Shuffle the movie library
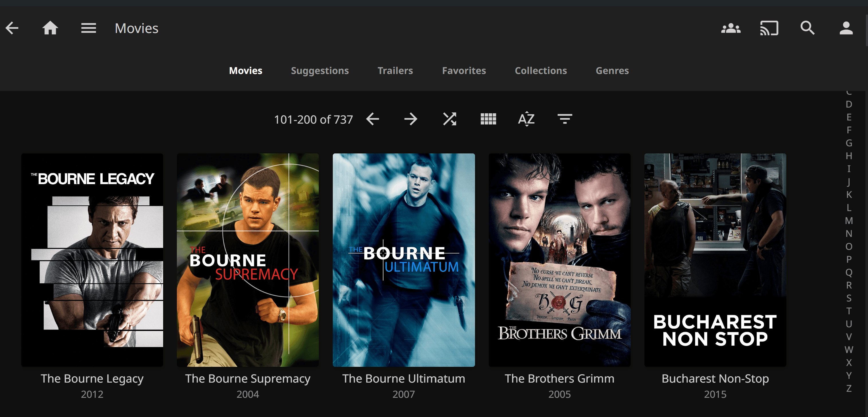 [x=449, y=119]
